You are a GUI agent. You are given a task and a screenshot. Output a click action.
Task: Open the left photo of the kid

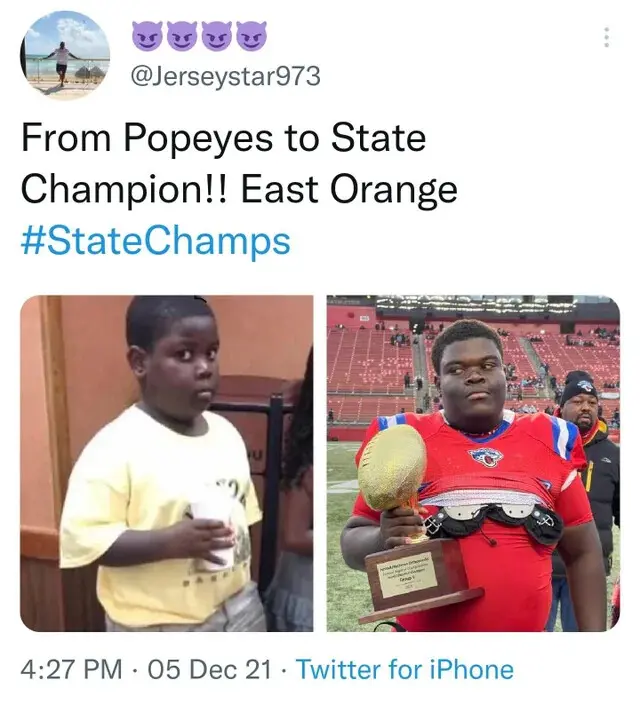[167, 463]
